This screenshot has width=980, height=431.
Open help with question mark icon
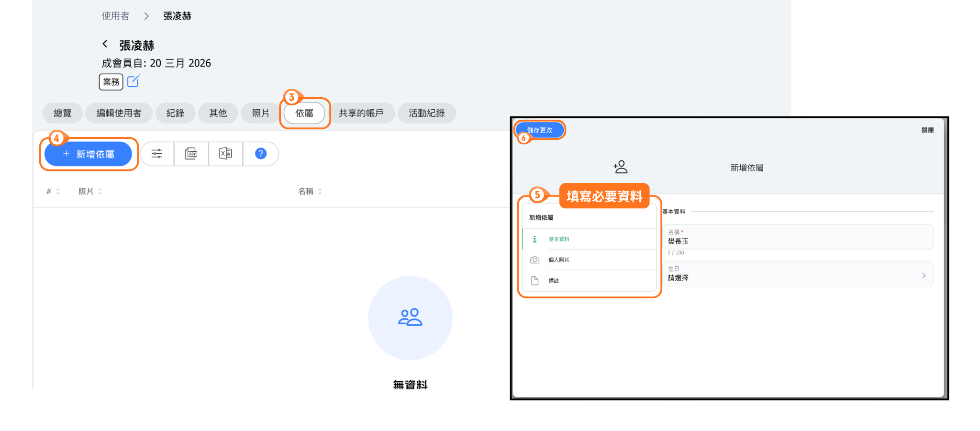point(260,154)
